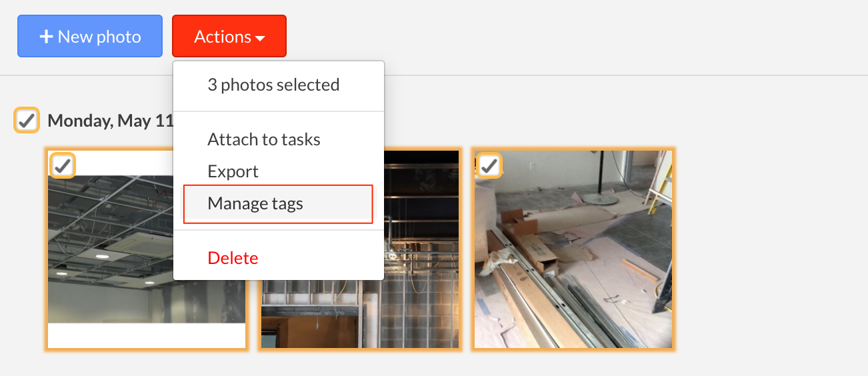Image resolution: width=868 pixels, height=376 pixels.
Task: Click the New photo button
Action: point(90,36)
